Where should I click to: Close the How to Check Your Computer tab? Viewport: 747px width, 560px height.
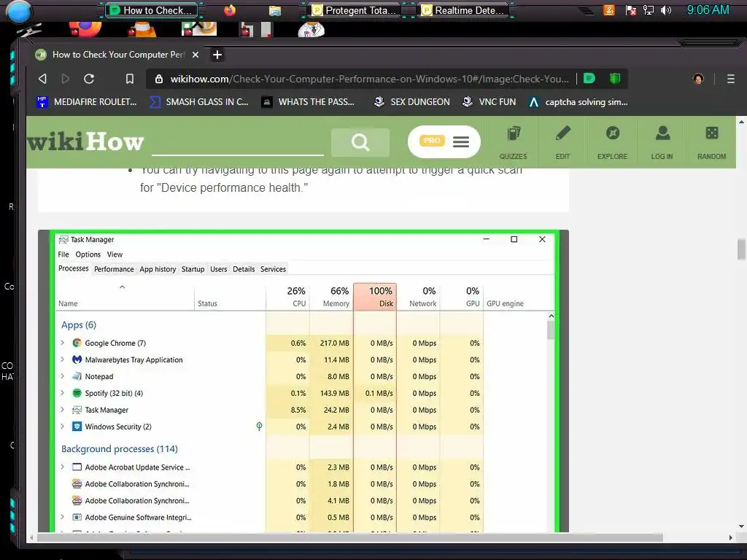point(196,55)
